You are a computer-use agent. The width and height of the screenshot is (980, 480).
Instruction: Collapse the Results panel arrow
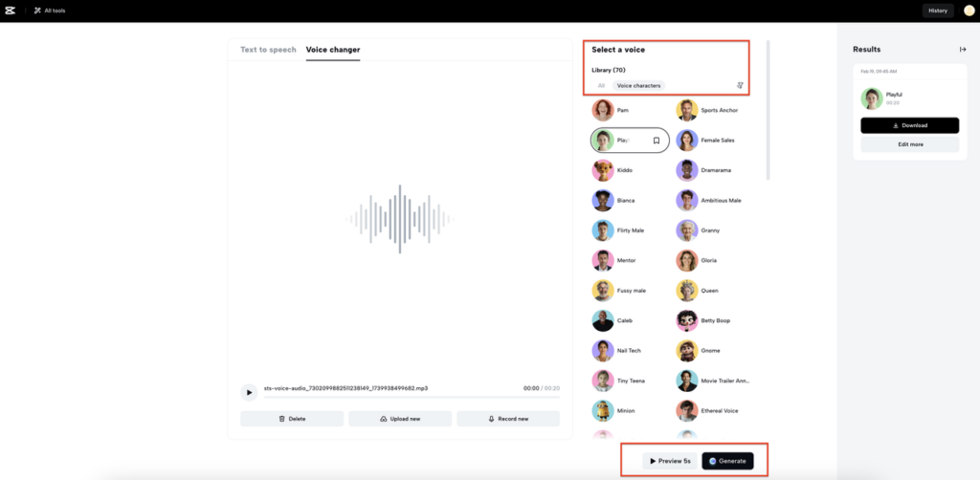963,50
